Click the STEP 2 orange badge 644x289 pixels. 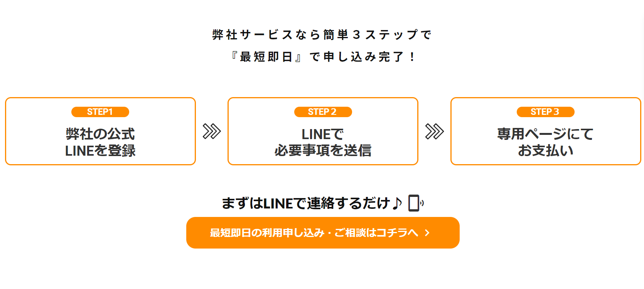tap(323, 112)
